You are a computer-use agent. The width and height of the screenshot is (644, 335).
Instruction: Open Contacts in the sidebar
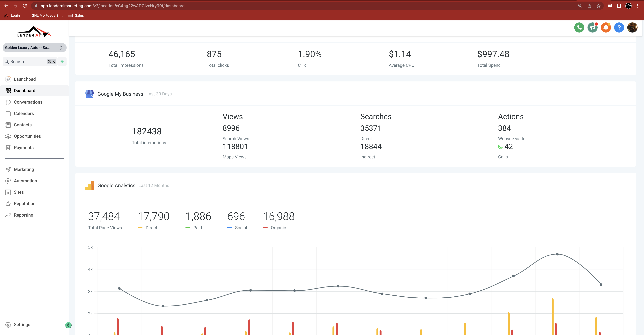point(34,125)
